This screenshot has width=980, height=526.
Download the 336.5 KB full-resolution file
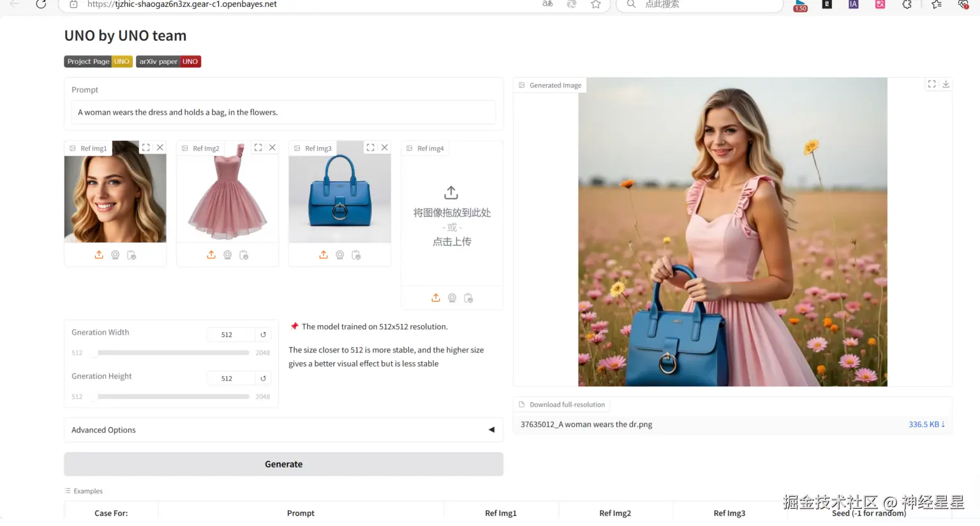coord(926,425)
